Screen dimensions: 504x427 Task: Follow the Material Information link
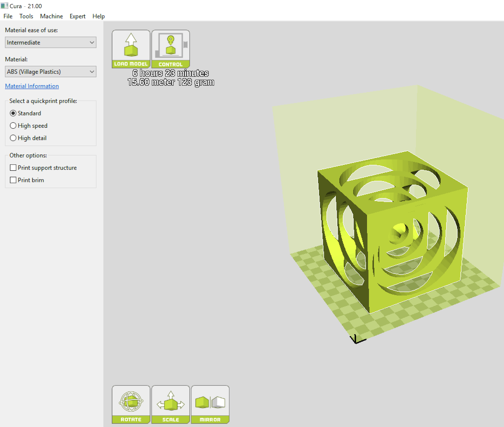32,86
